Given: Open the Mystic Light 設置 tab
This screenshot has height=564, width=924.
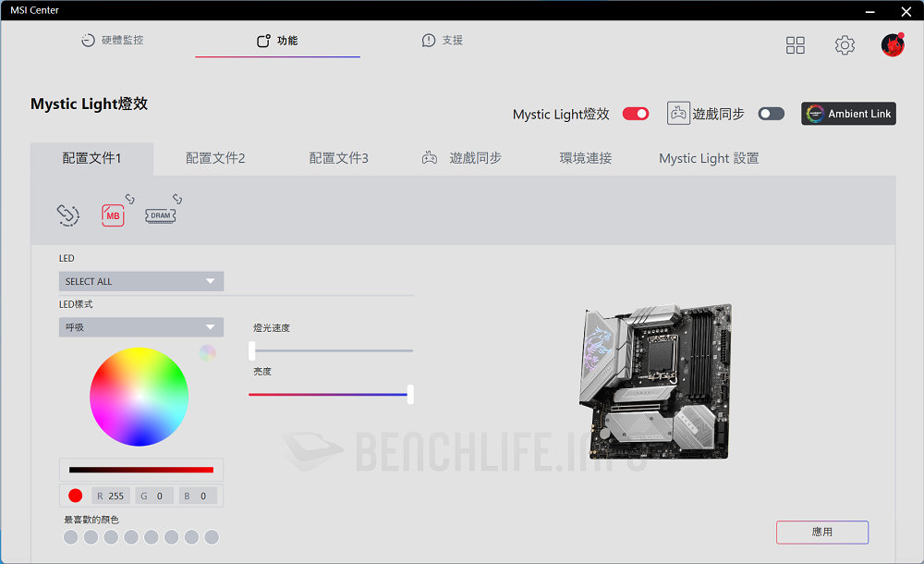Looking at the screenshot, I should tap(709, 158).
